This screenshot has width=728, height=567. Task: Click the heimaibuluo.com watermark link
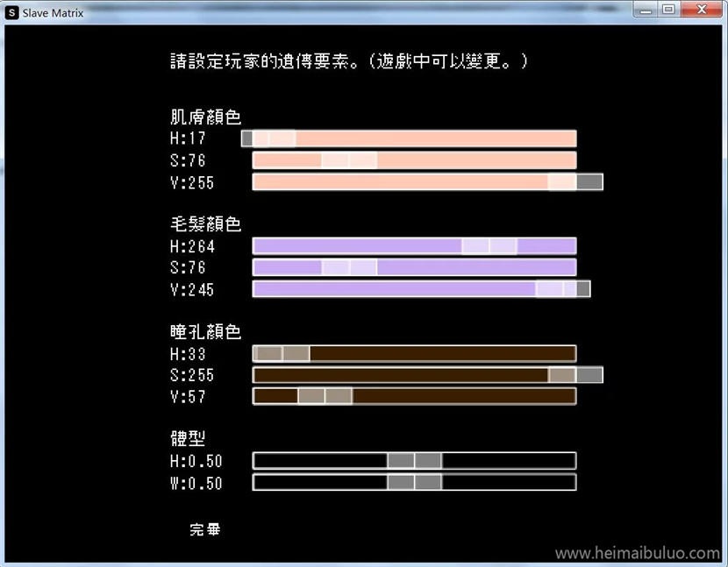[640, 553]
